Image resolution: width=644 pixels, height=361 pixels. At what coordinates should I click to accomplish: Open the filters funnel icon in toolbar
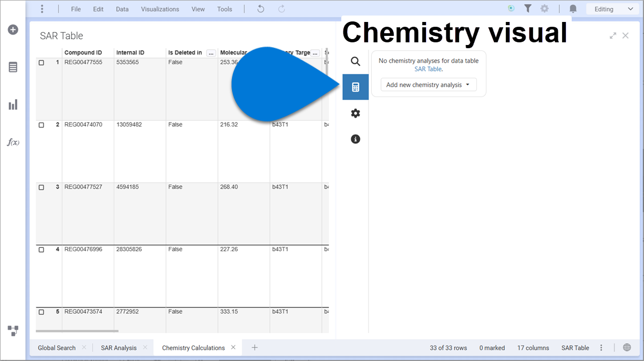click(528, 9)
